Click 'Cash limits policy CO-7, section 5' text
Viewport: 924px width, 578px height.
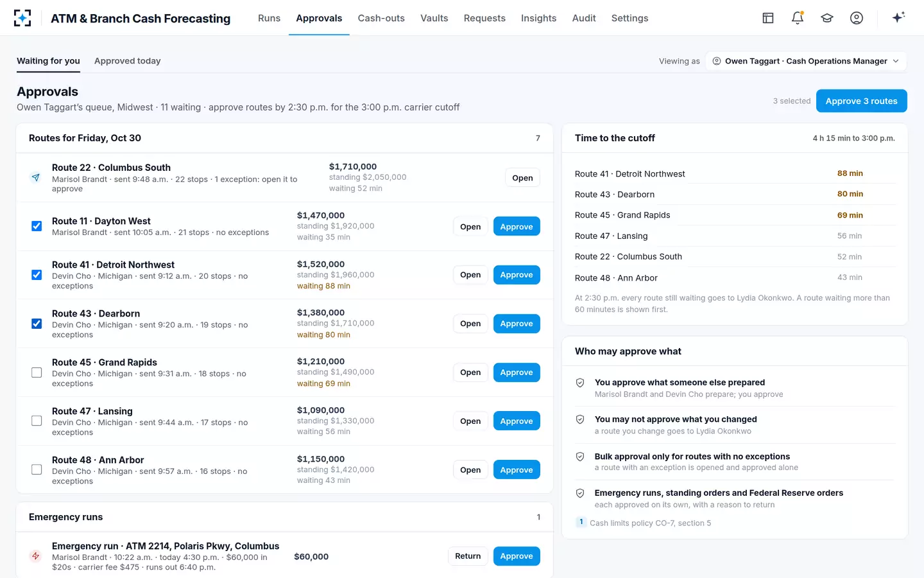pyautogui.click(x=650, y=523)
